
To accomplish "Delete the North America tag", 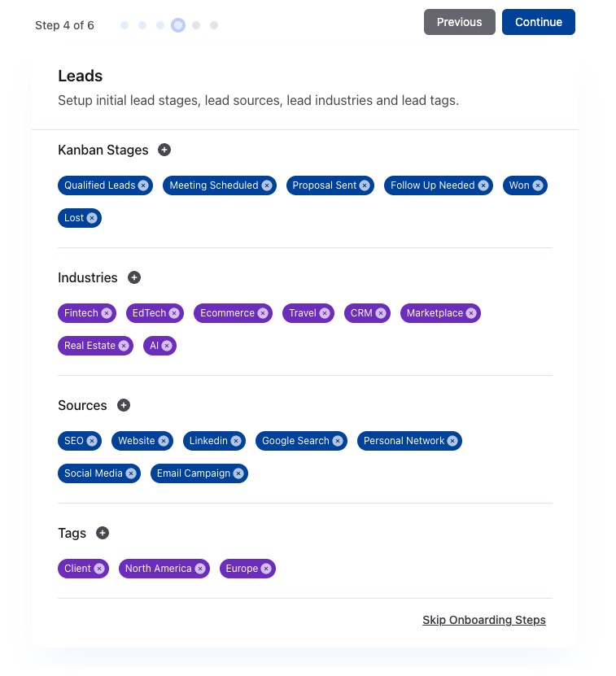I will pyautogui.click(x=200, y=569).
